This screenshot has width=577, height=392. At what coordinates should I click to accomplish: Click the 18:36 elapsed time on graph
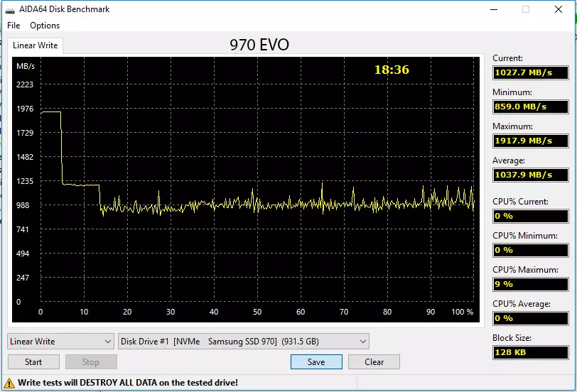pos(392,70)
